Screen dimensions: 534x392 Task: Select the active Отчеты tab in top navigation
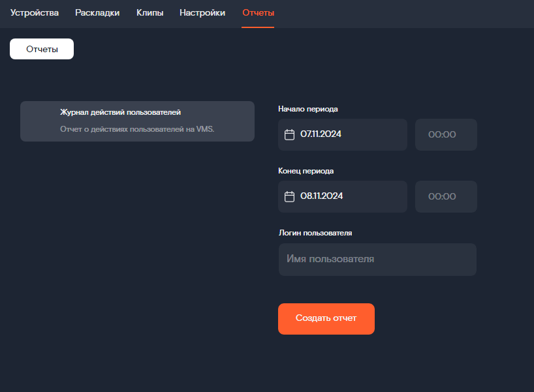[258, 13]
